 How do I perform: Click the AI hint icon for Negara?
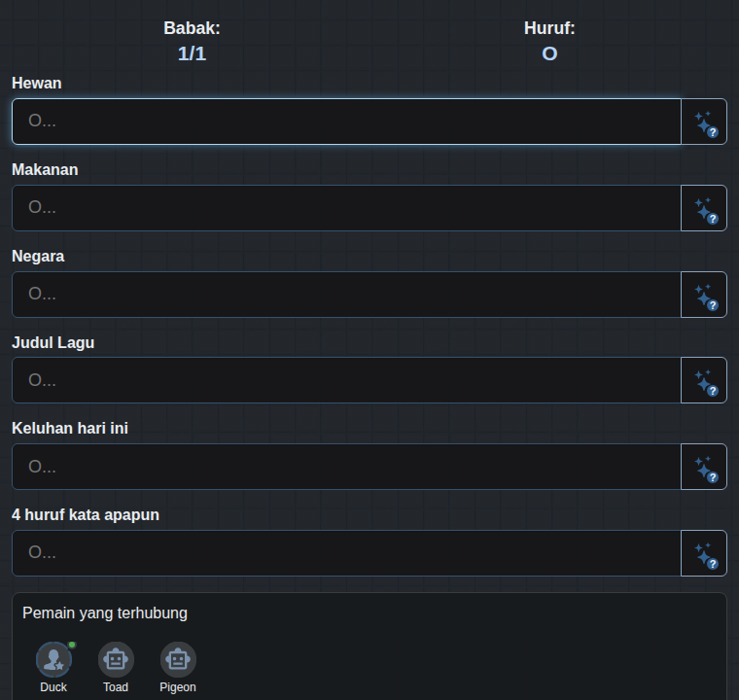pyautogui.click(x=704, y=295)
